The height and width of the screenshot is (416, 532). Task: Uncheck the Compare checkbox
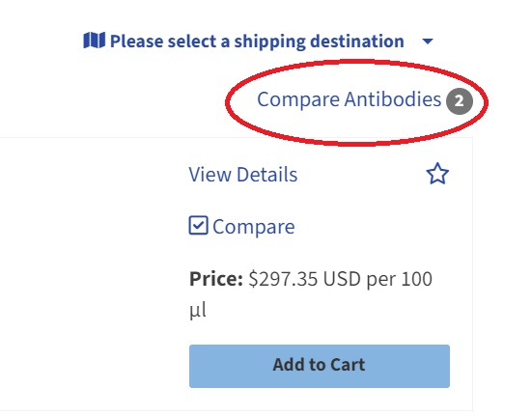199,226
